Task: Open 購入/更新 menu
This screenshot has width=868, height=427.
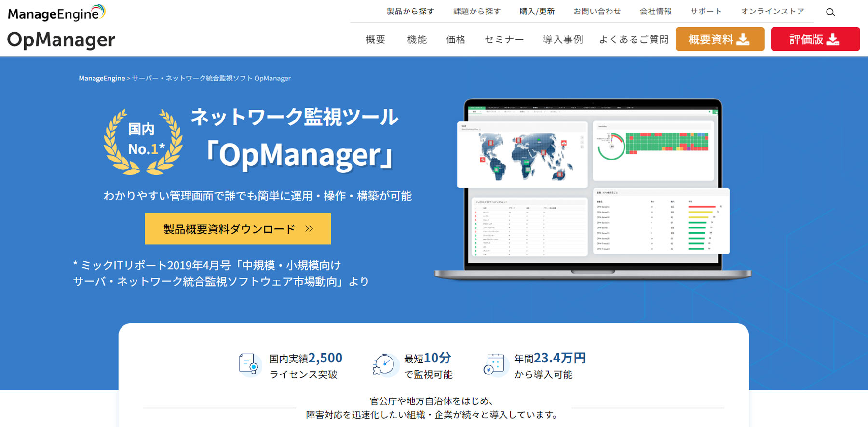Action: pos(537,11)
